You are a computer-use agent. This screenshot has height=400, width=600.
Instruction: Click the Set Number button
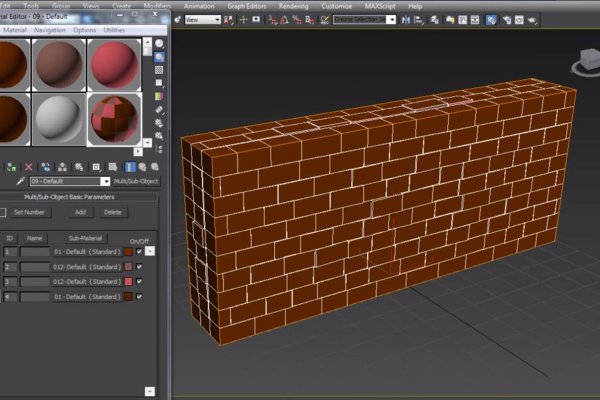click(29, 212)
